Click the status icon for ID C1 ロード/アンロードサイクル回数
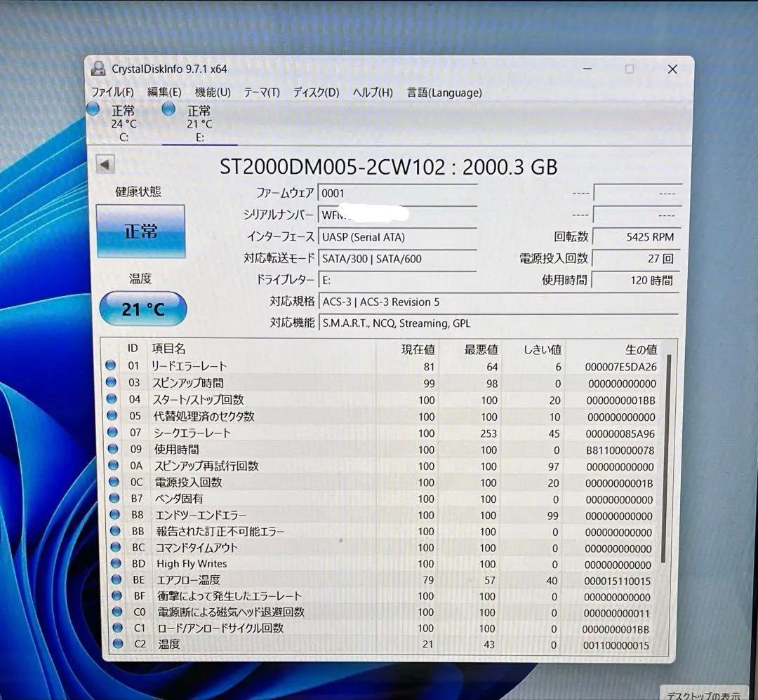The image size is (758, 700). click(117, 628)
